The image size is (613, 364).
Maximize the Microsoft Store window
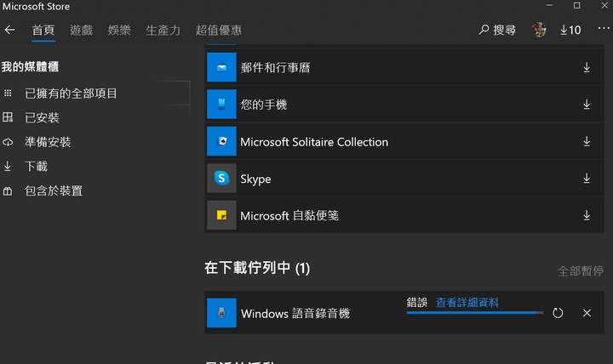(x=576, y=5)
